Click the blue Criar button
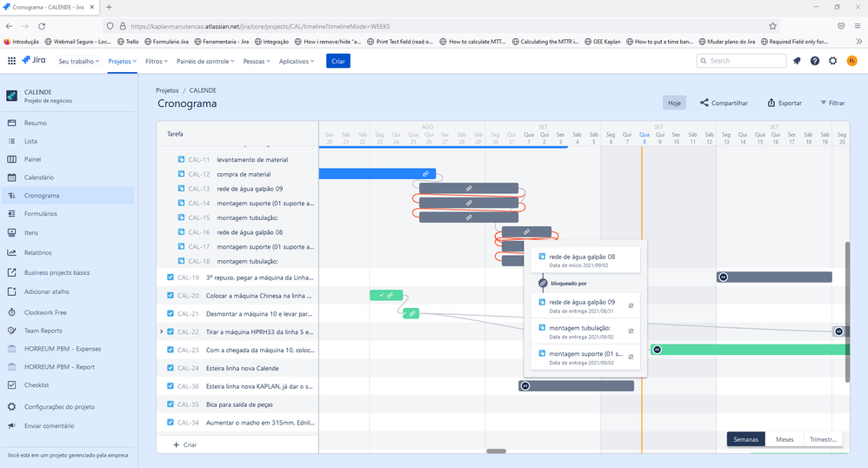Screen dimensions: 868x468 coord(338,61)
